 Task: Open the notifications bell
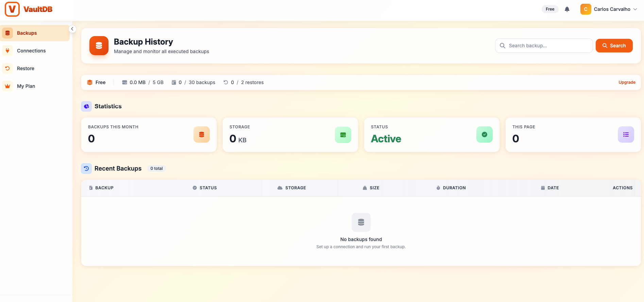[567, 9]
